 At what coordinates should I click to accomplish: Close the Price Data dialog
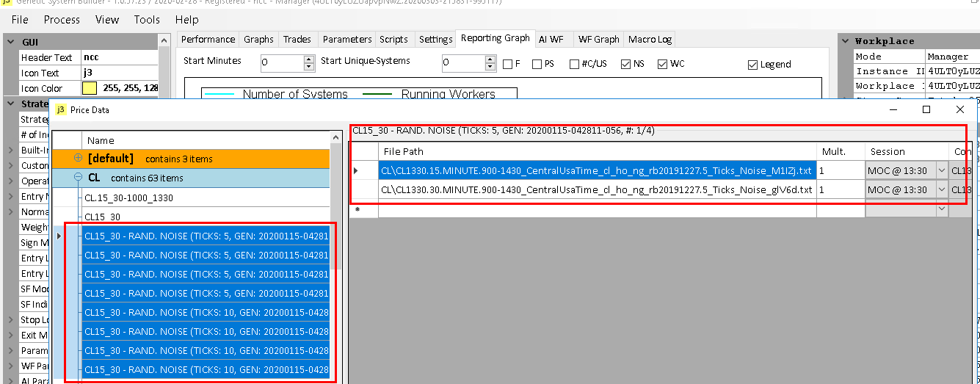tap(959, 109)
